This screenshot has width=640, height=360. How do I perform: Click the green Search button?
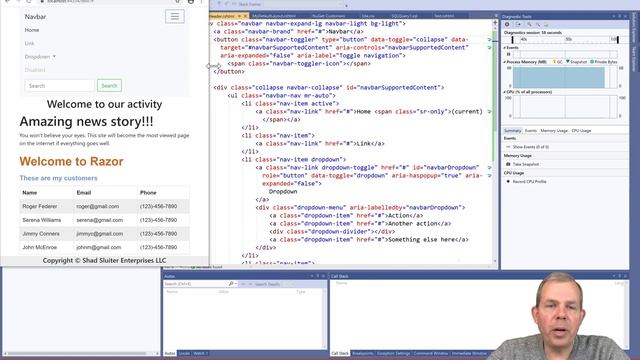[x=109, y=86]
